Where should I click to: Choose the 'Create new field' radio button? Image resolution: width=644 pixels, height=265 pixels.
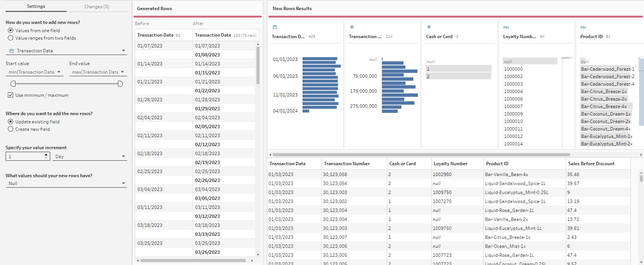pos(10,129)
